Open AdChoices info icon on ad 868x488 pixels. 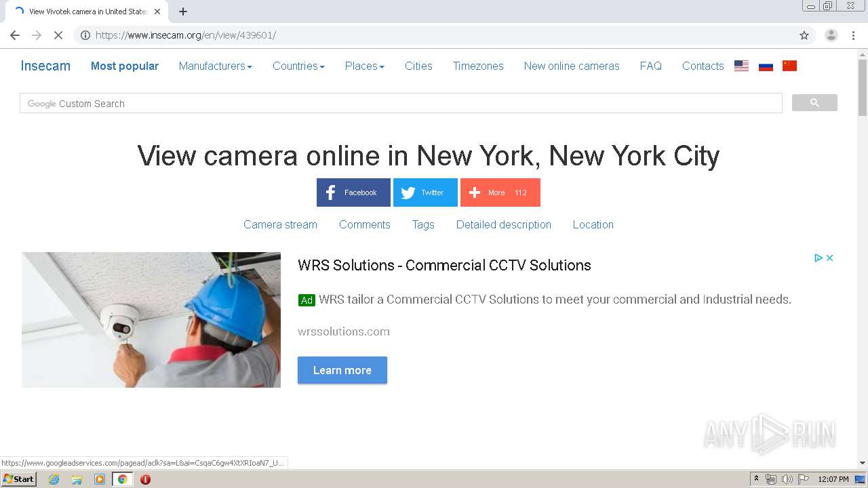818,258
